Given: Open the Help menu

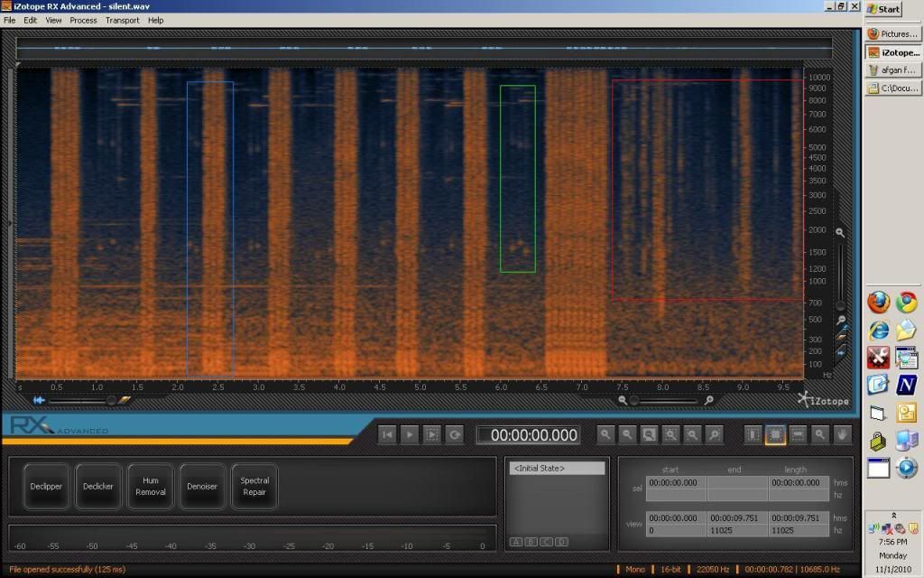Looking at the screenshot, I should coord(155,20).
